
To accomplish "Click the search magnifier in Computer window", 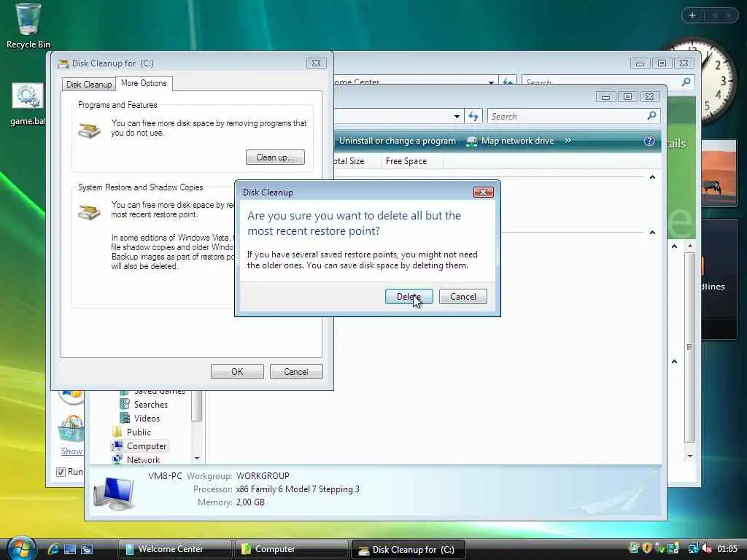I will click(x=651, y=116).
